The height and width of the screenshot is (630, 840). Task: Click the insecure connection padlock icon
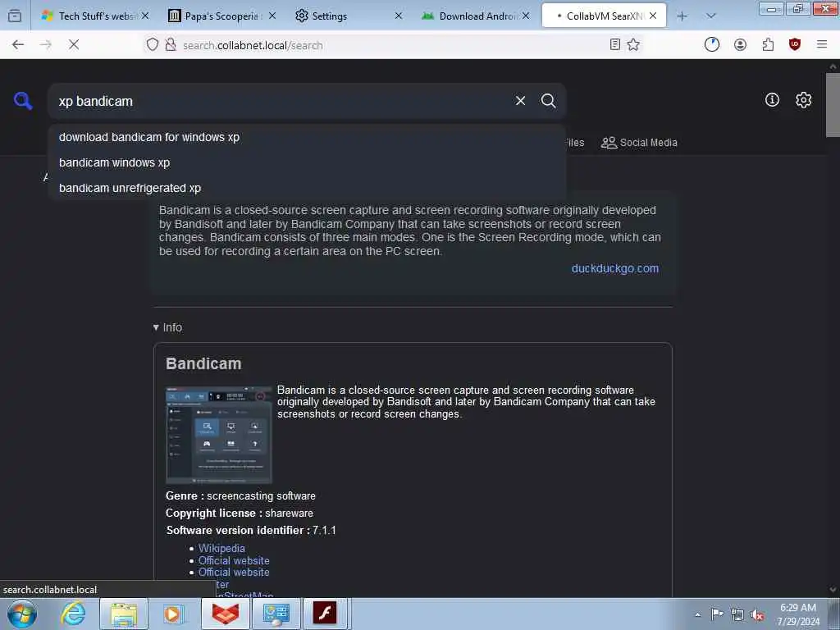pyautogui.click(x=171, y=45)
